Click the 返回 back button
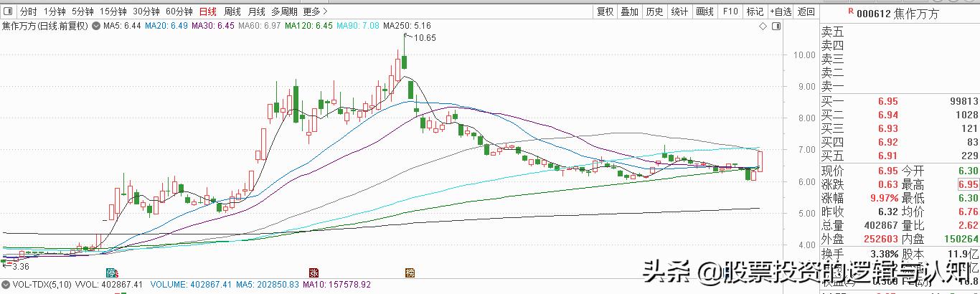980x294 pixels. (x=806, y=11)
